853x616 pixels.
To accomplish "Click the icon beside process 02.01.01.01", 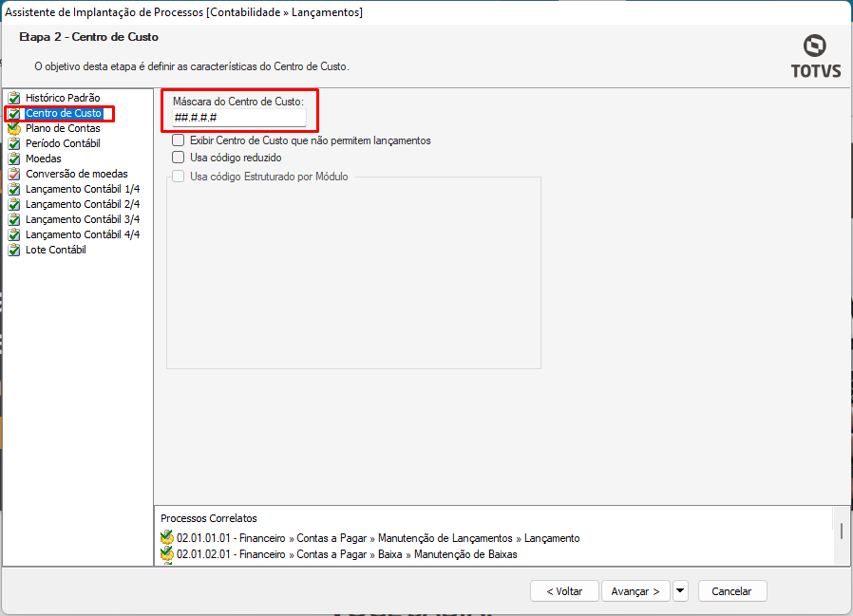I will [x=167, y=538].
